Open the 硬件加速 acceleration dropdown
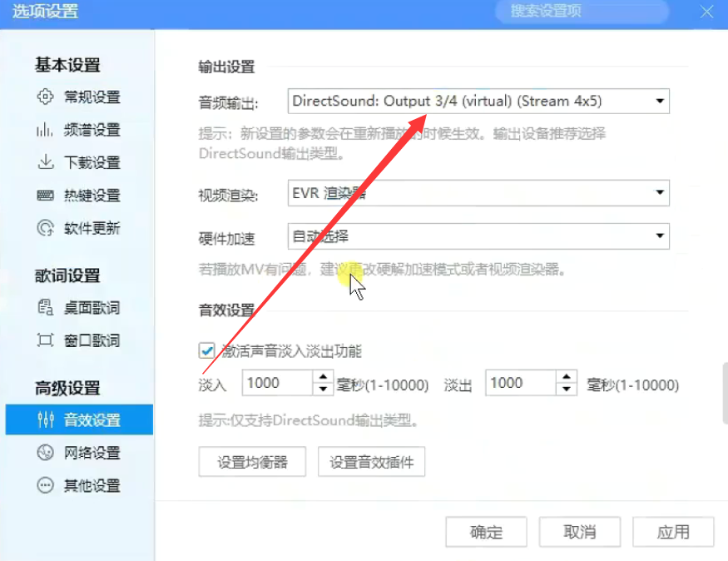728x561 pixels. [x=659, y=236]
